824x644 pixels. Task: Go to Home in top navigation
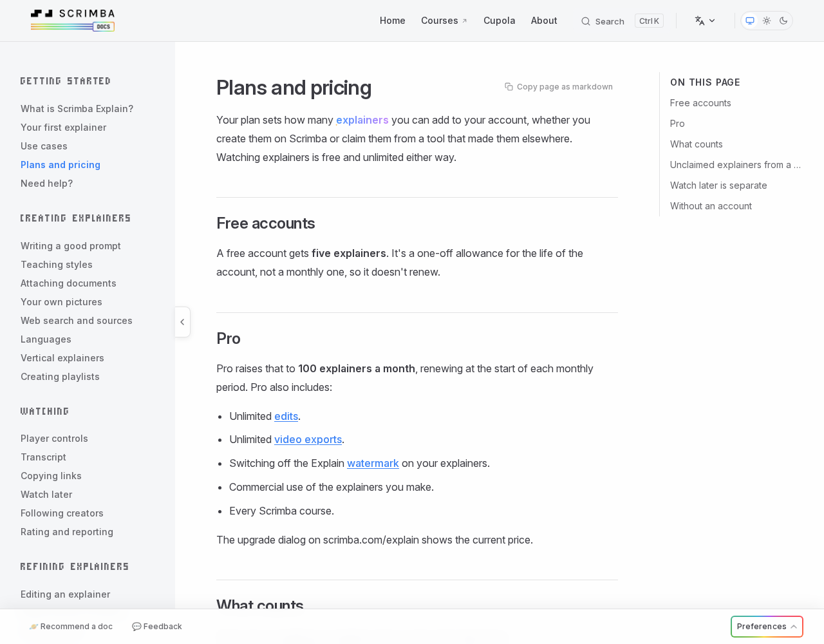[x=393, y=21]
